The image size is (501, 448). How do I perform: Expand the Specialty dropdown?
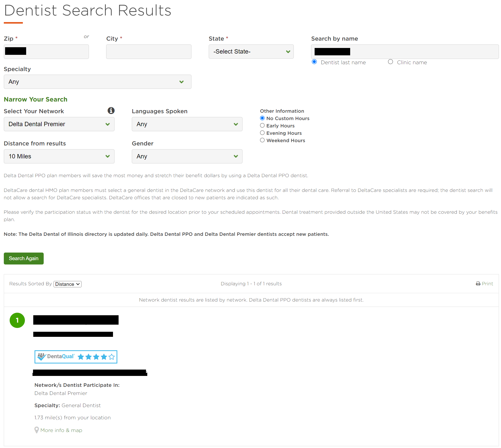97,82
